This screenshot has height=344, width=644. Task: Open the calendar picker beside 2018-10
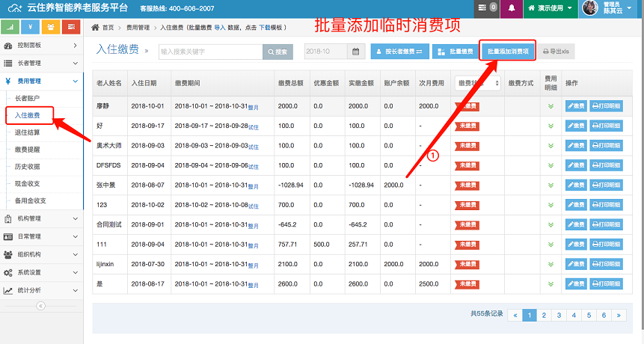pyautogui.click(x=356, y=52)
